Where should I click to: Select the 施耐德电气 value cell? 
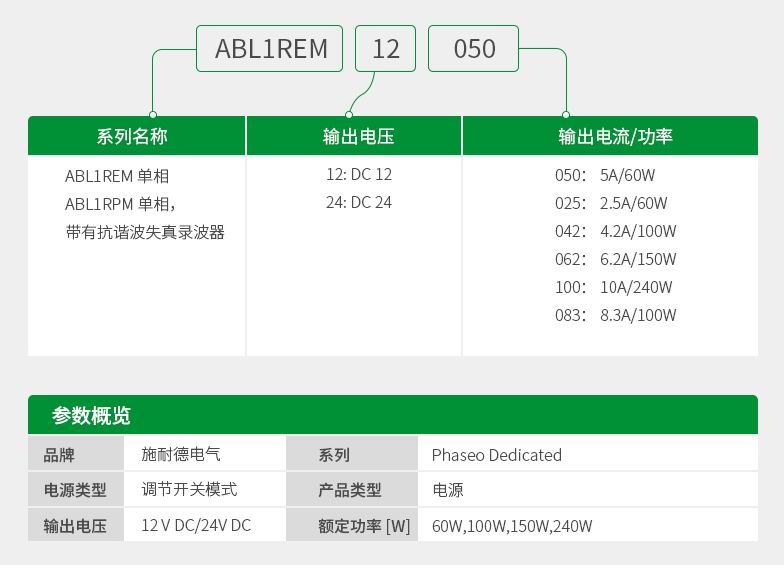click(205, 454)
